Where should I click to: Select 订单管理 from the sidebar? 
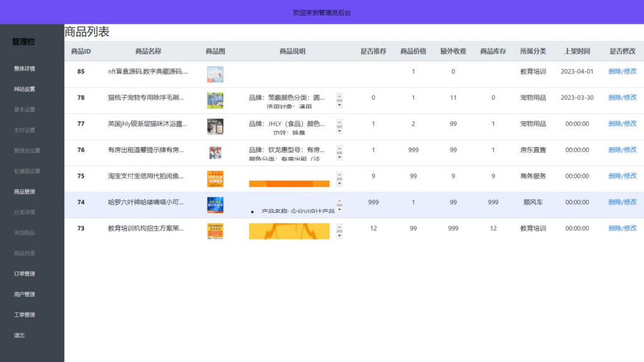tap(24, 274)
